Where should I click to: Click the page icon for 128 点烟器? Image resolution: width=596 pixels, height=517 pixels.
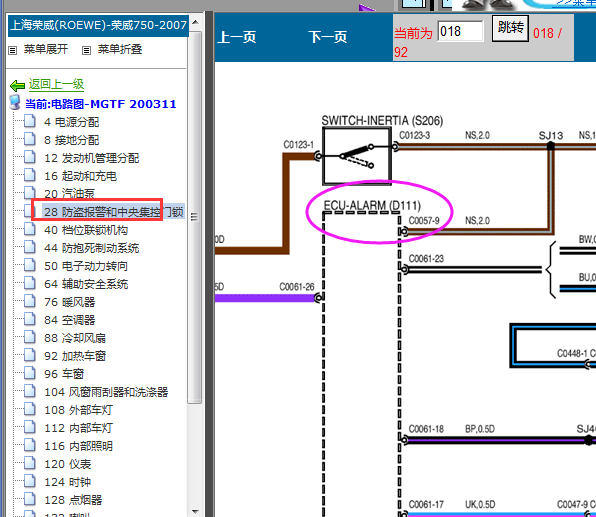tap(30, 499)
